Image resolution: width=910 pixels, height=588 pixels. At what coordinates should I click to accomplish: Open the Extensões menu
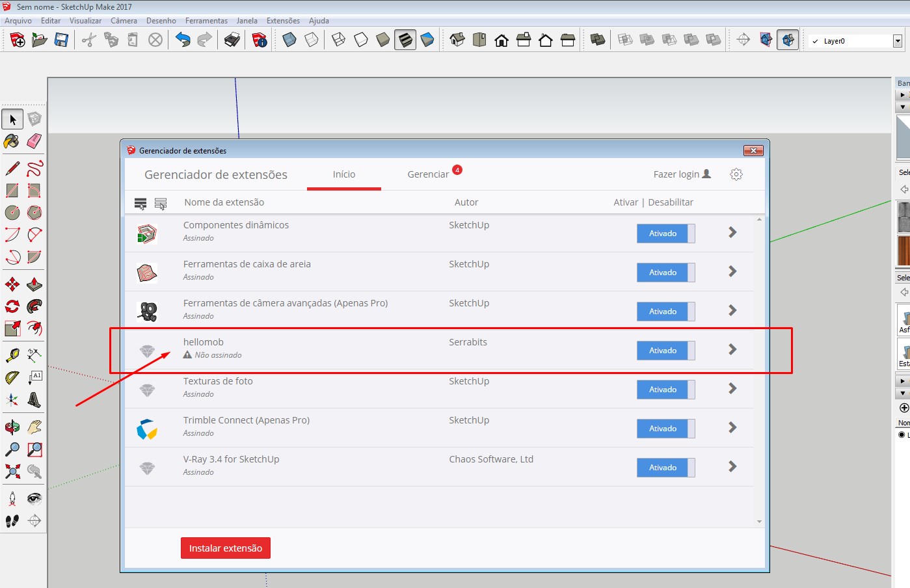tap(283, 21)
